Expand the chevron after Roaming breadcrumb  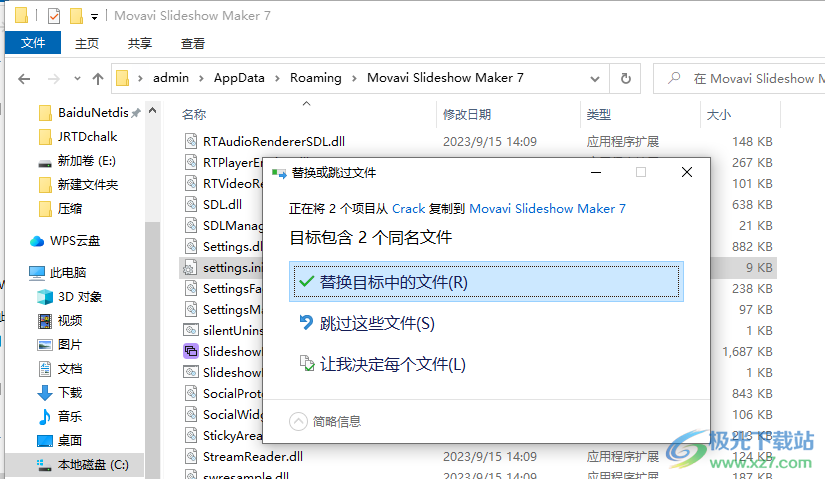pyautogui.click(x=354, y=78)
